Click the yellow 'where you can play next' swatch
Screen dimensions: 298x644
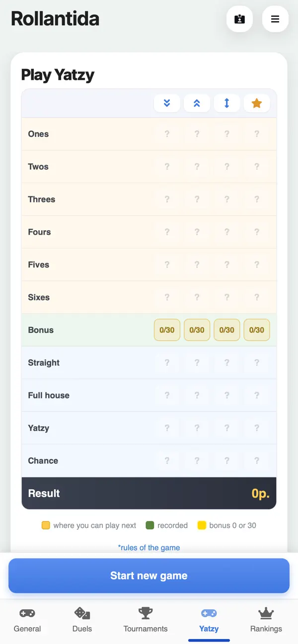click(x=46, y=525)
